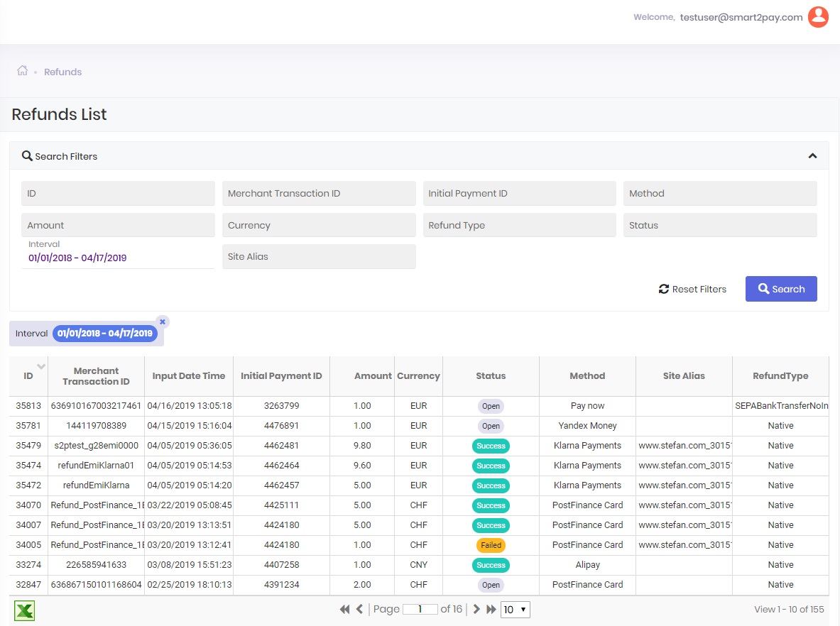Remove the Interval filter chip

coord(163,322)
